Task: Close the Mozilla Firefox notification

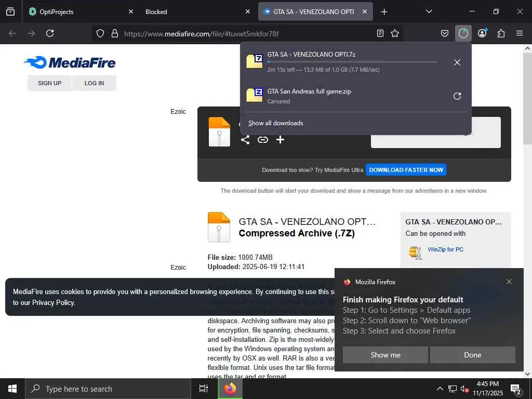Action: tap(509, 282)
